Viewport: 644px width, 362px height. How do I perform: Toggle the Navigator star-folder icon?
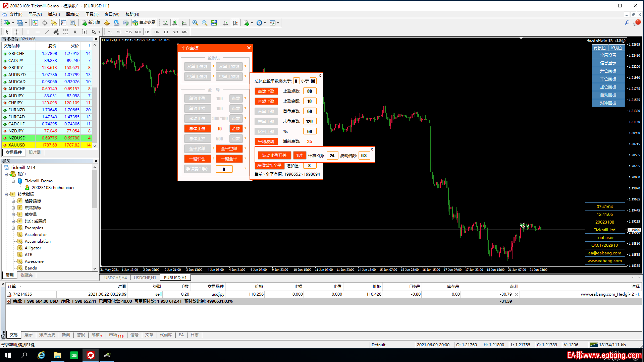(54, 23)
